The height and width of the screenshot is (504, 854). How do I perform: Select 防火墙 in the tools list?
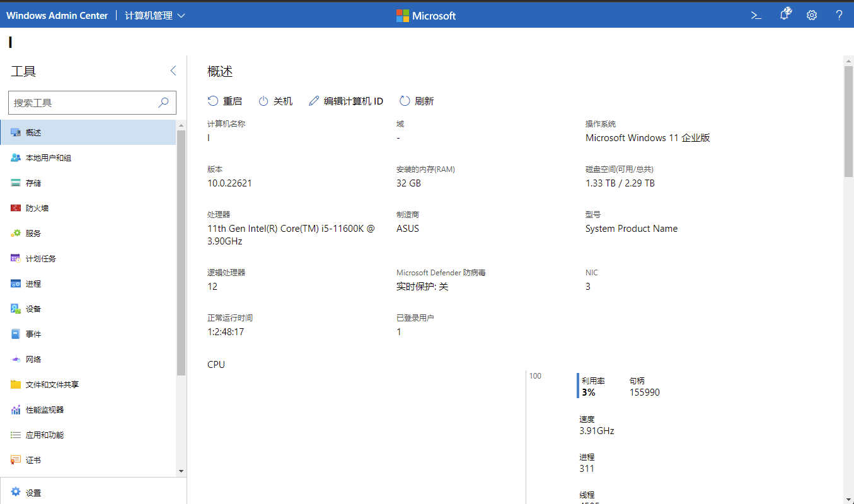pos(88,208)
